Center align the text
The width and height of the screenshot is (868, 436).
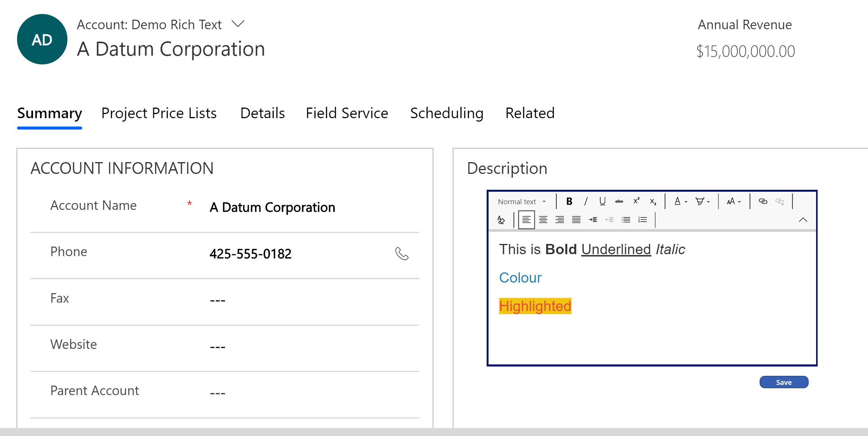[543, 220]
